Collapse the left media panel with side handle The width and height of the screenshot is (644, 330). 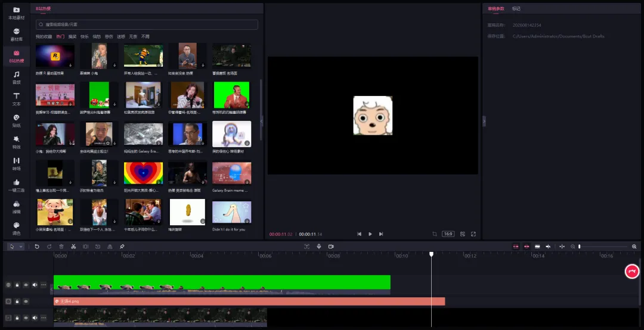pyautogui.click(x=262, y=121)
